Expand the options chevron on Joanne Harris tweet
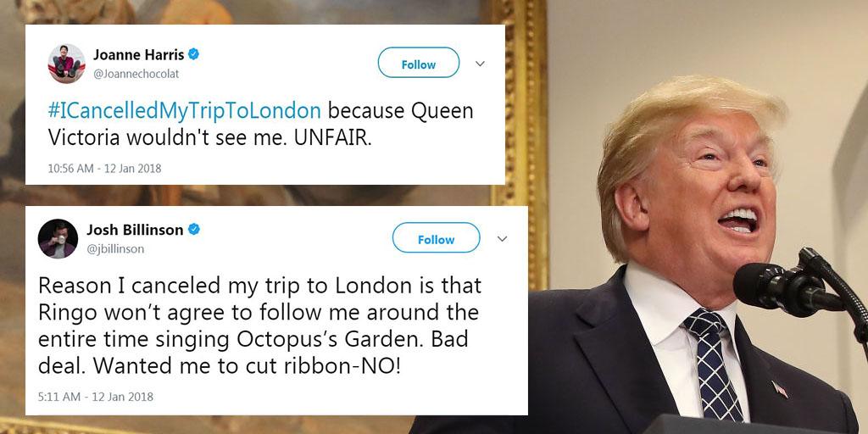Viewport: 868px width, 434px height. pyautogui.click(x=480, y=64)
